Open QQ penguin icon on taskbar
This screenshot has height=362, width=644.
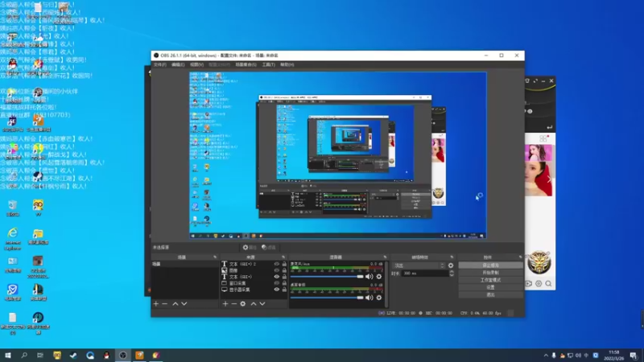[106, 356]
